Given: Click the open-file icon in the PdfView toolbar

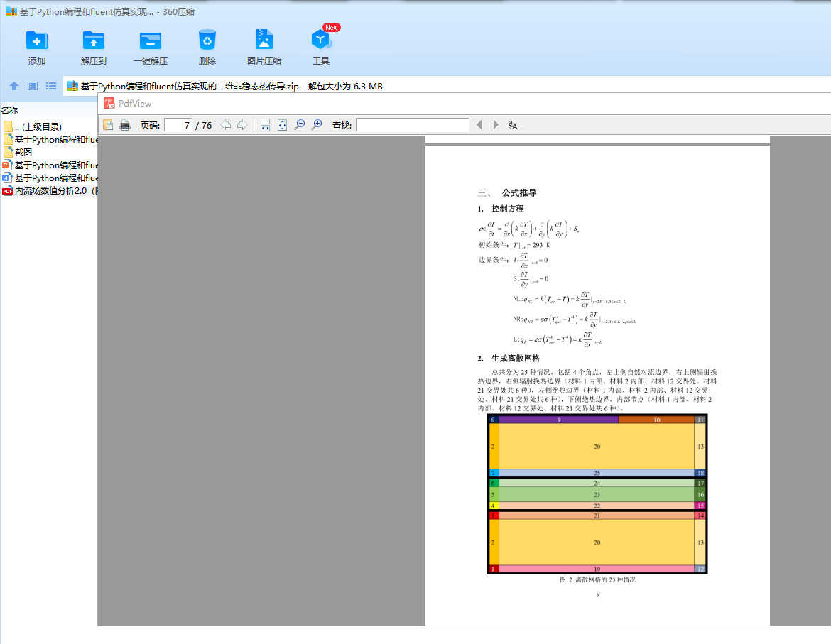Looking at the screenshot, I should 108,125.
